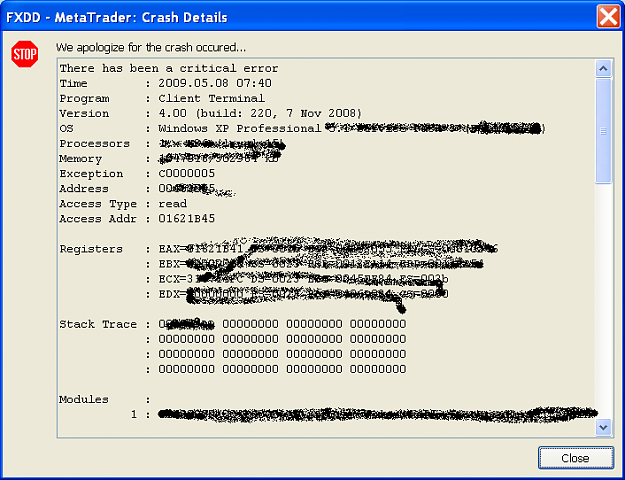Click the "Memory" label

click(81, 159)
